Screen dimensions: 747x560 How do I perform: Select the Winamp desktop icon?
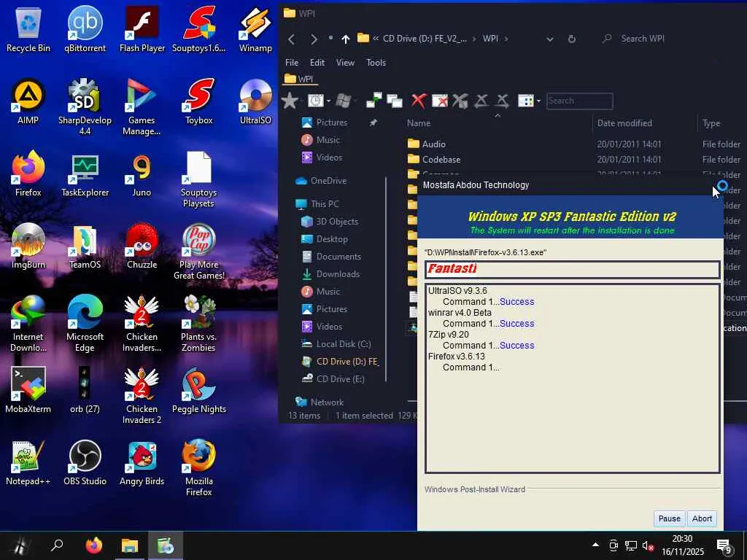[255, 29]
